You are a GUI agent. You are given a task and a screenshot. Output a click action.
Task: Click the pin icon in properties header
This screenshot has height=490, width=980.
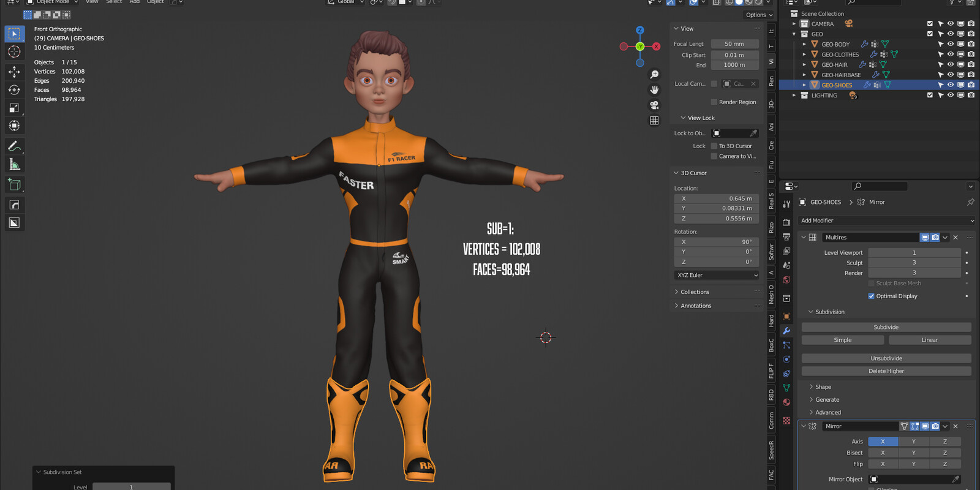click(970, 202)
